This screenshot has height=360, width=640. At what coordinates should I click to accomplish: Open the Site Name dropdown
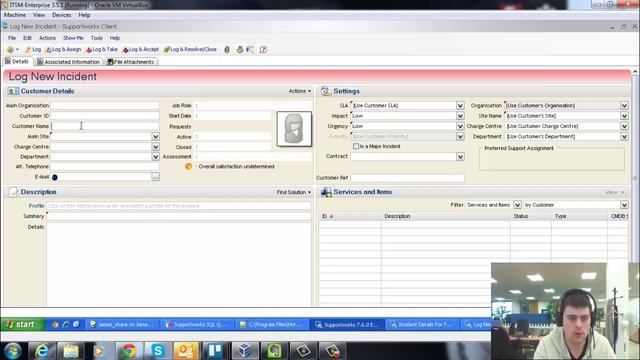pyautogui.click(x=624, y=116)
